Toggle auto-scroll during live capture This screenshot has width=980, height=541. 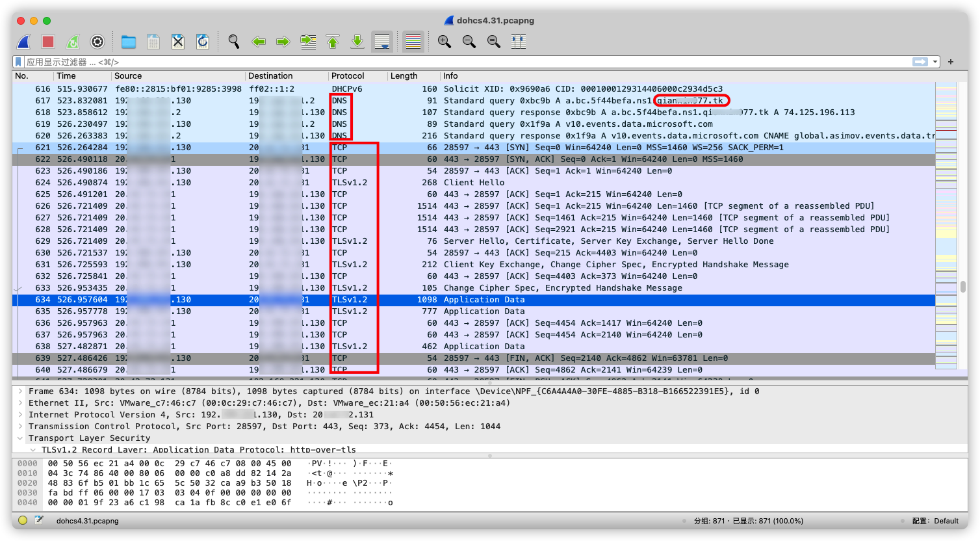381,41
